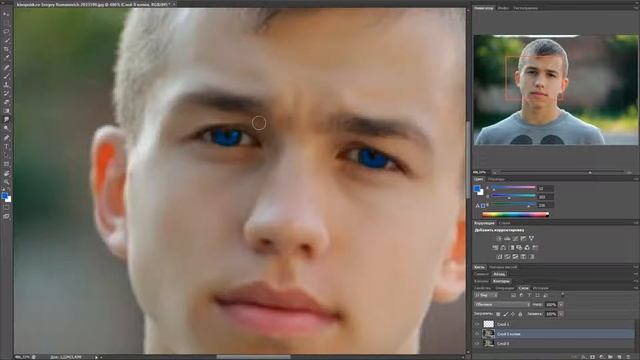Image resolution: width=640 pixels, height=360 pixels.
Task: Toggle lock transparent pixels
Action: coord(498,314)
